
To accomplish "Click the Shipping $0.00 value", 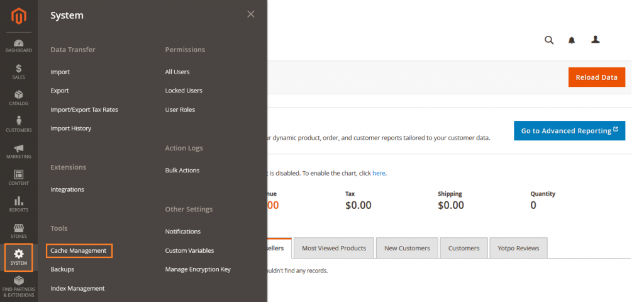I will [450, 205].
